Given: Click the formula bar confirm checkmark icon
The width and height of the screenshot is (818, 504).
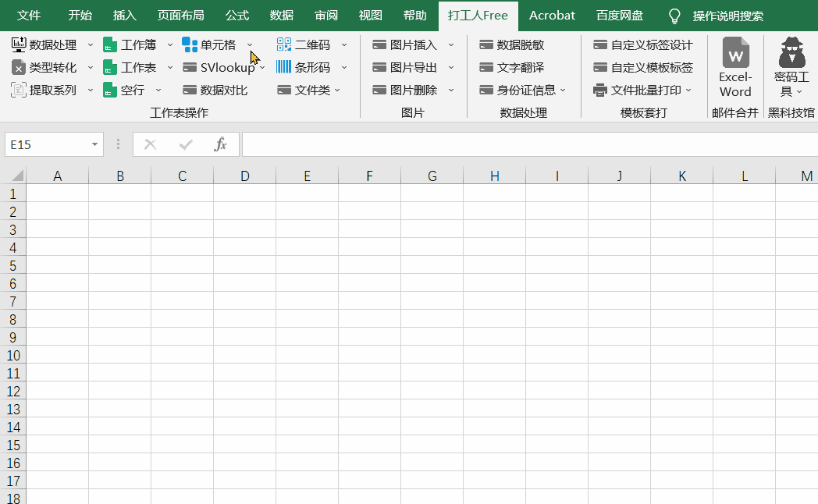Looking at the screenshot, I should pos(186,144).
